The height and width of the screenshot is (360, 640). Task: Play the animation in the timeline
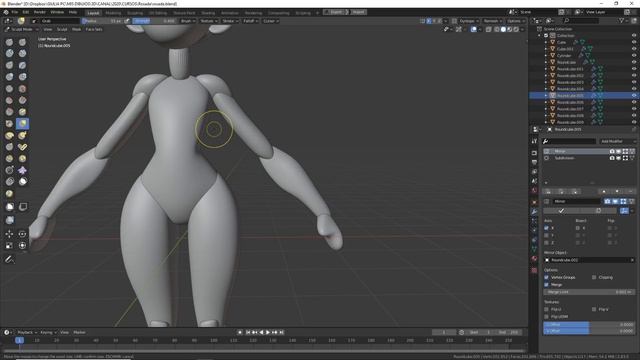click(268, 333)
